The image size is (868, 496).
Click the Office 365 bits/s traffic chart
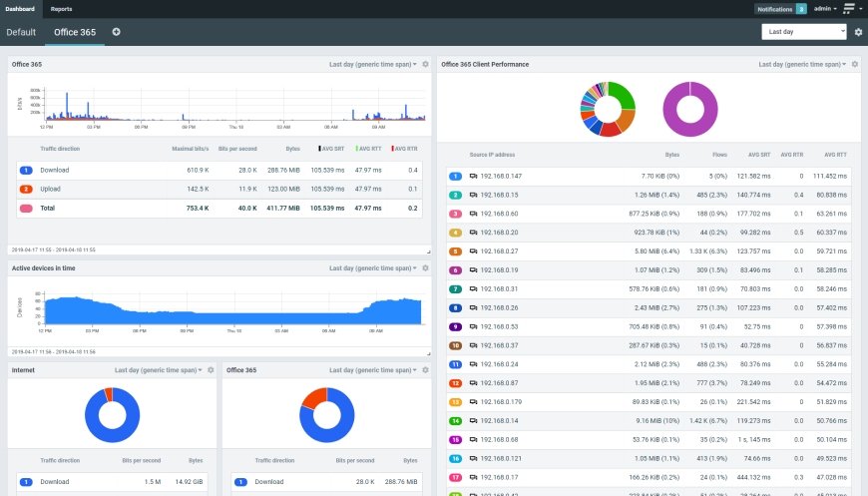tap(234, 104)
